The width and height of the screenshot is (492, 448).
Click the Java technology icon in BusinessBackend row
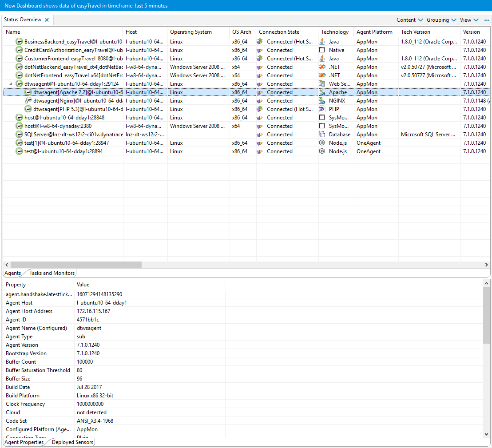coord(322,41)
